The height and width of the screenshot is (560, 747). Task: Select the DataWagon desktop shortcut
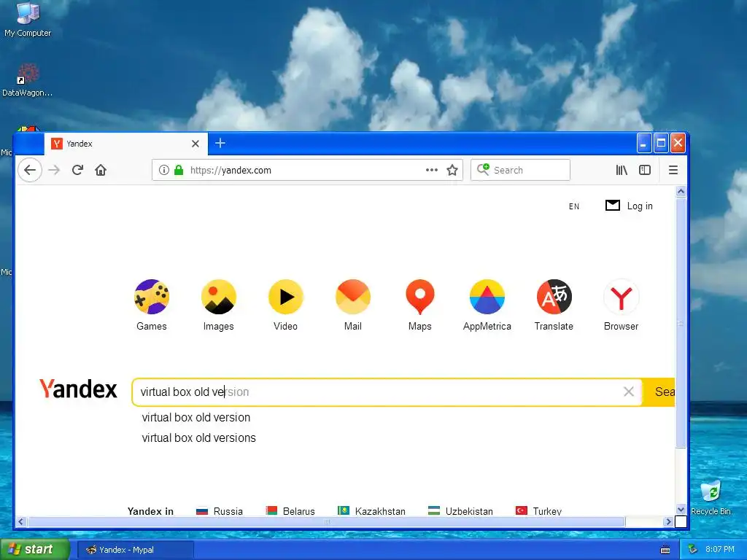click(x=27, y=80)
